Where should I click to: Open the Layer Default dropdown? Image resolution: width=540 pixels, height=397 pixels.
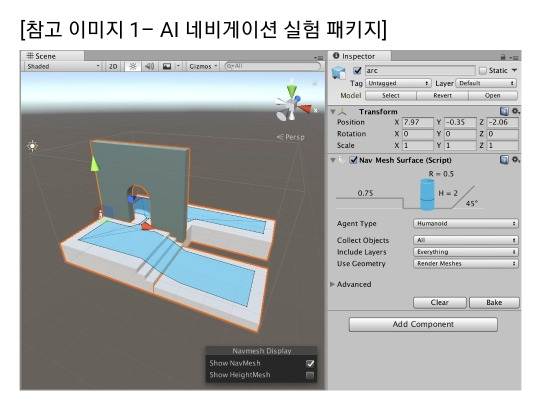coord(486,83)
